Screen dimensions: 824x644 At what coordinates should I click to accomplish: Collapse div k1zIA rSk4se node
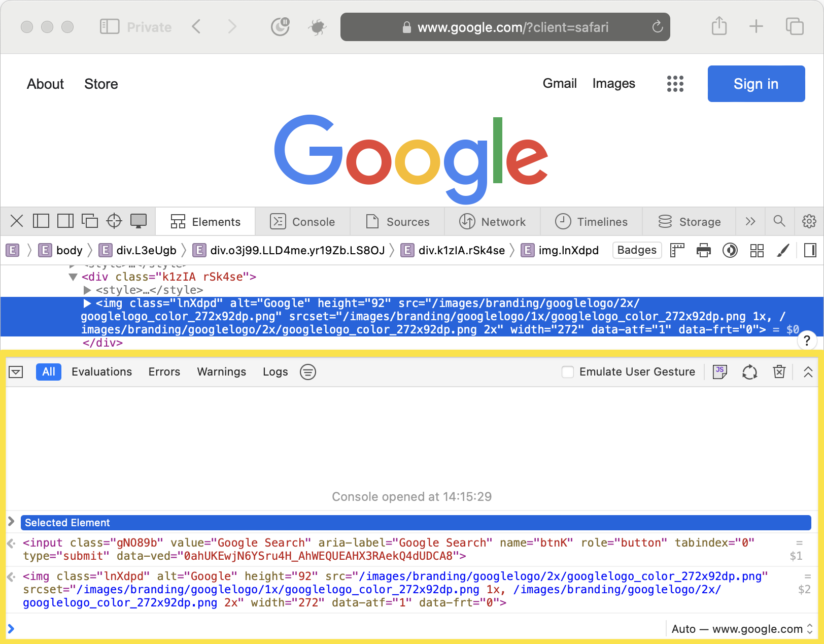(73, 277)
